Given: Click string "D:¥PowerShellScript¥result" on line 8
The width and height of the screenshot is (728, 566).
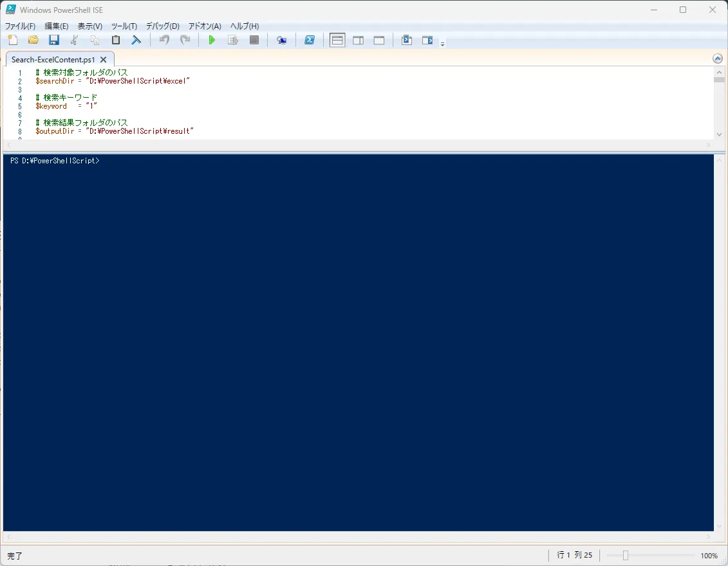Looking at the screenshot, I should 140,131.
